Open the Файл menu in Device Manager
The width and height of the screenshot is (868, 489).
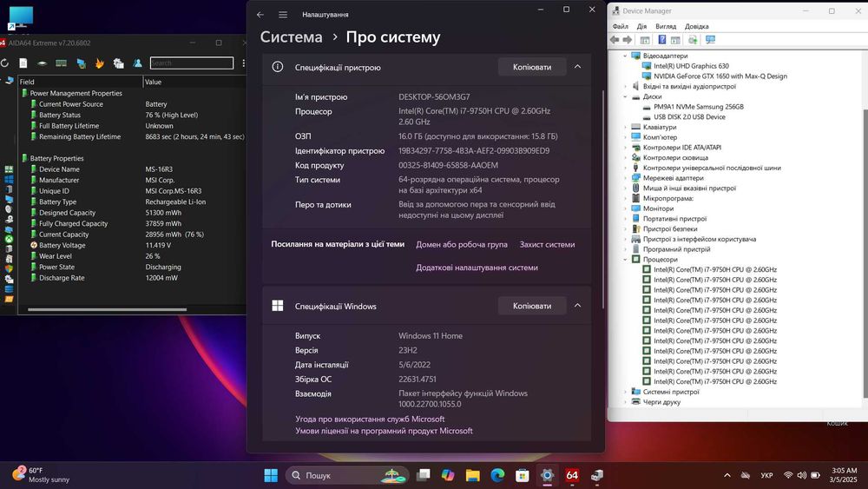(620, 27)
